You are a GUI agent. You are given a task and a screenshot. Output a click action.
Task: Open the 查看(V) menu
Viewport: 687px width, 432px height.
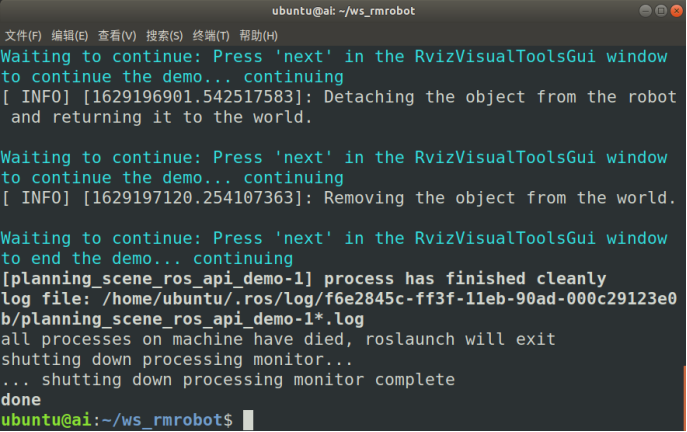(x=117, y=35)
